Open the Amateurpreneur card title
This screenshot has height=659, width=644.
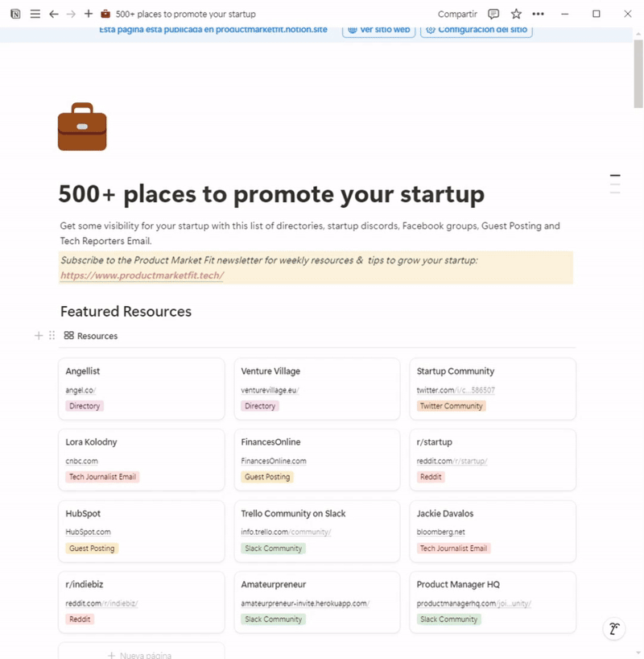(274, 584)
